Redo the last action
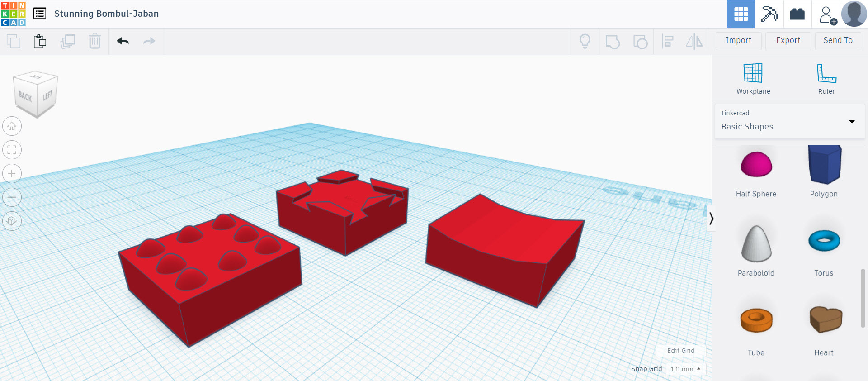The height and width of the screenshot is (381, 868). 149,41
